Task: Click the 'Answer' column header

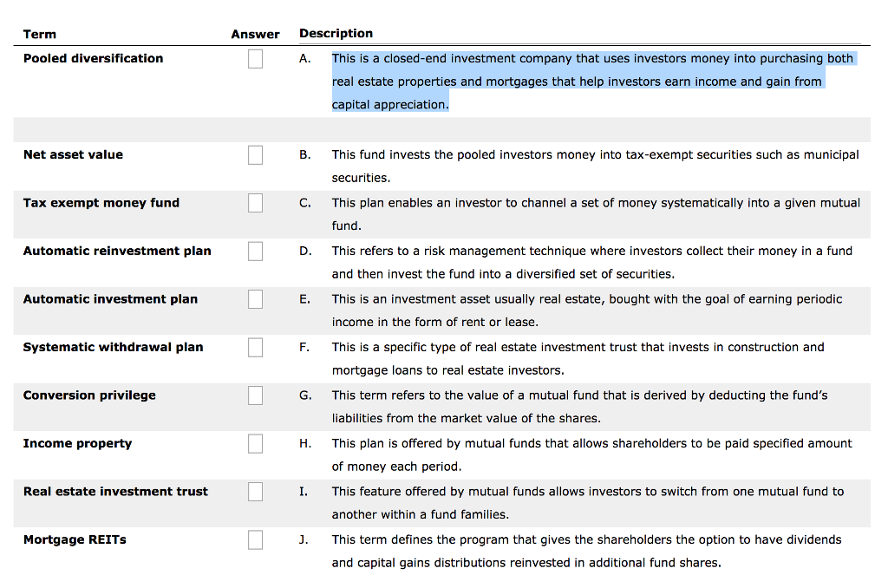Action: pyautogui.click(x=255, y=34)
